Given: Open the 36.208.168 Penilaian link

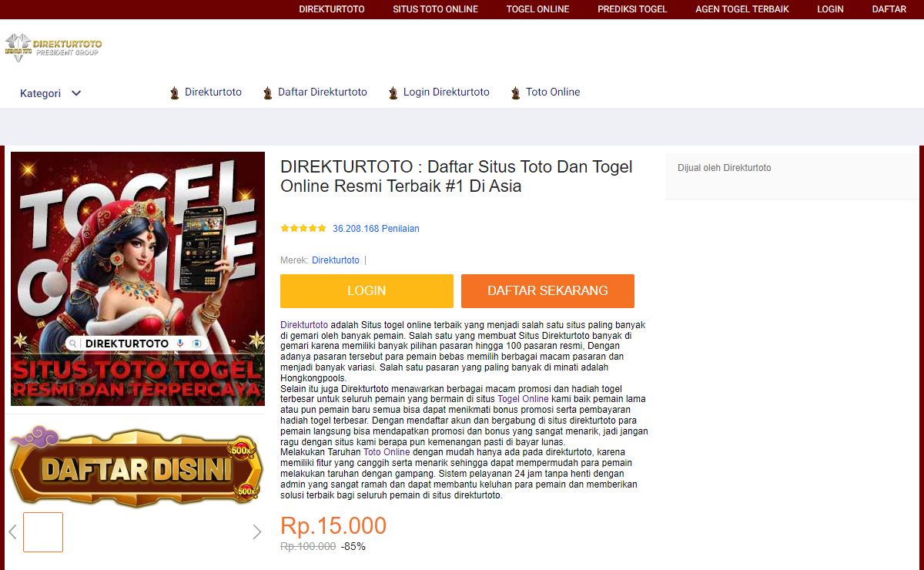Looking at the screenshot, I should [376, 229].
